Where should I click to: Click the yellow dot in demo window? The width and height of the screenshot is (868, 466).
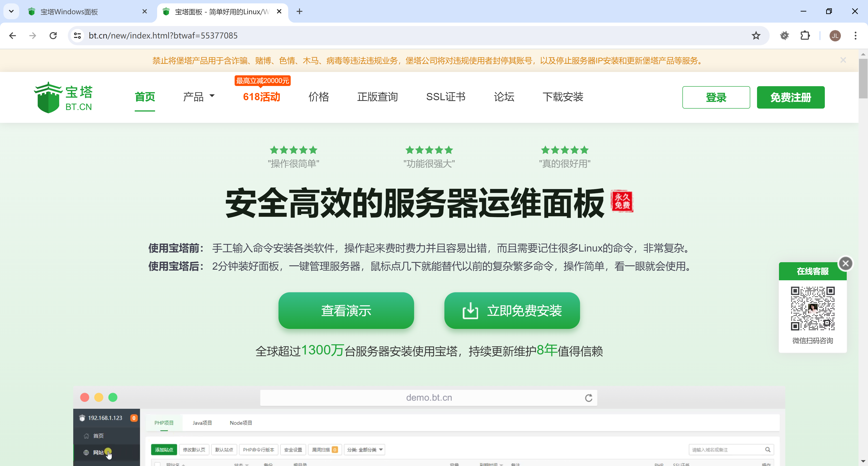click(99, 397)
